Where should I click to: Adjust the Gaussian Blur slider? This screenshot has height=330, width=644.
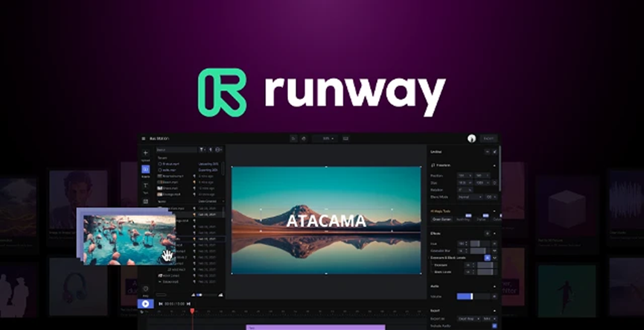coord(480,251)
